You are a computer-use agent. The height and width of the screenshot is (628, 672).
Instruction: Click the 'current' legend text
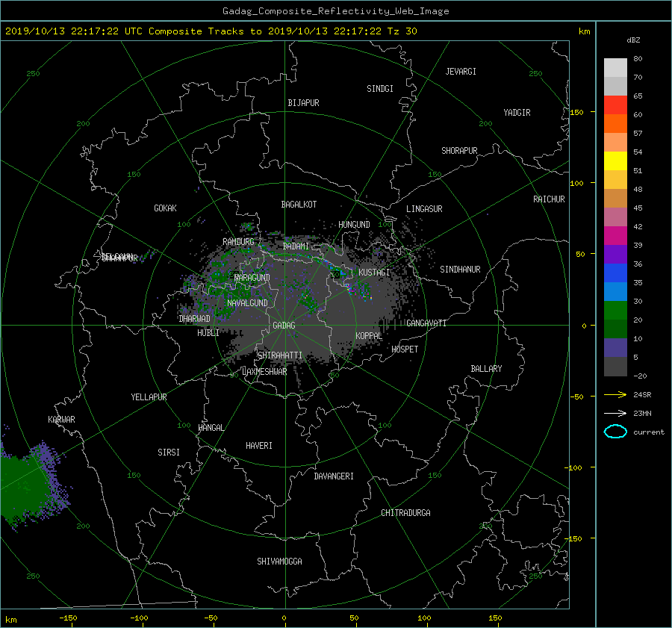click(648, 432)
